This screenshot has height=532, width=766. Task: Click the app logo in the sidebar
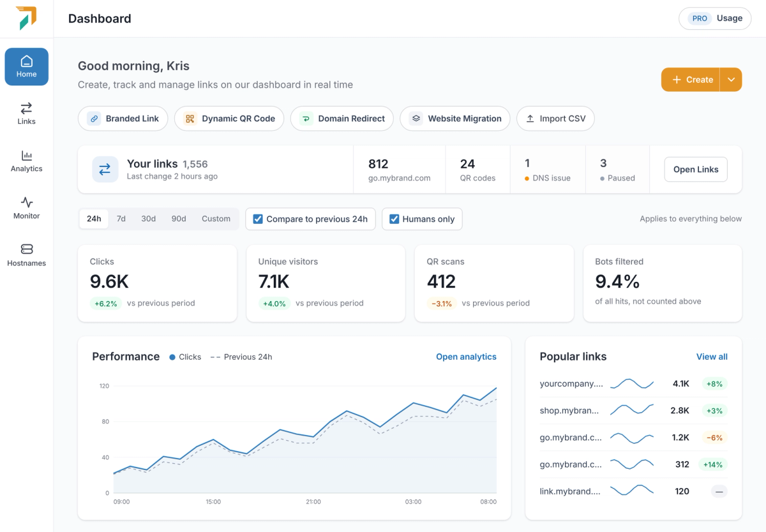[26, 18]
